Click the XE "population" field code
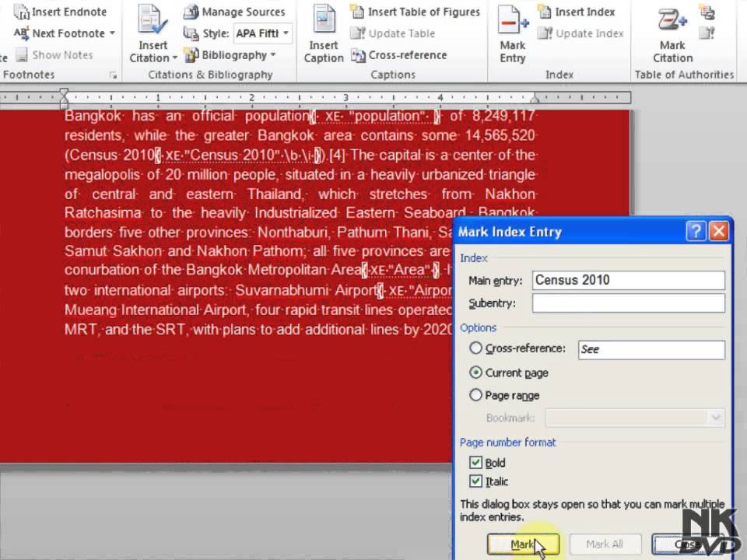 coord(377,117)
